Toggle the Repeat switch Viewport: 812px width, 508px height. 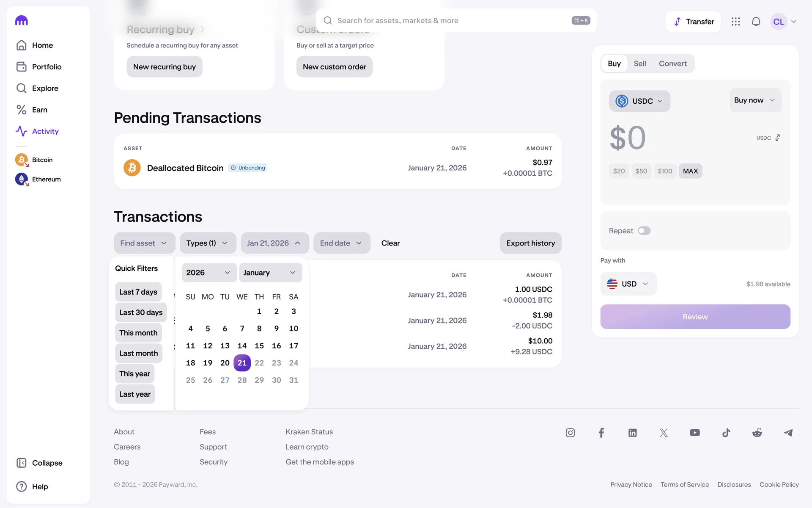tap(644, 231)
